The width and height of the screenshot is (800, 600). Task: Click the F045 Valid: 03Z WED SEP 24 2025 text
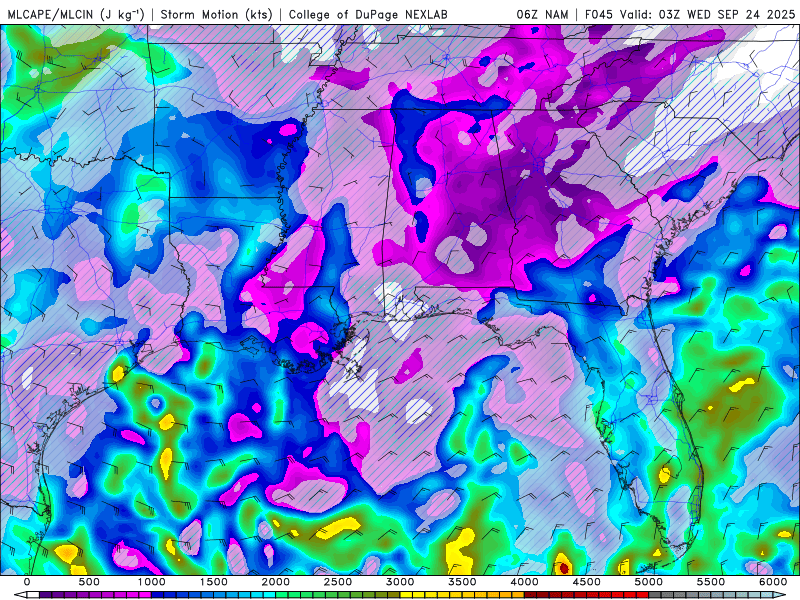pos(690,14)
